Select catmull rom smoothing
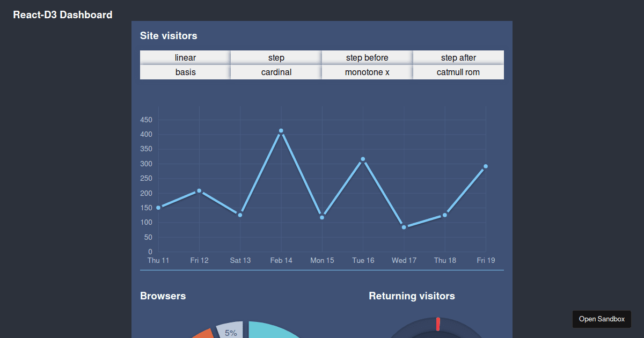 point(458,72)
